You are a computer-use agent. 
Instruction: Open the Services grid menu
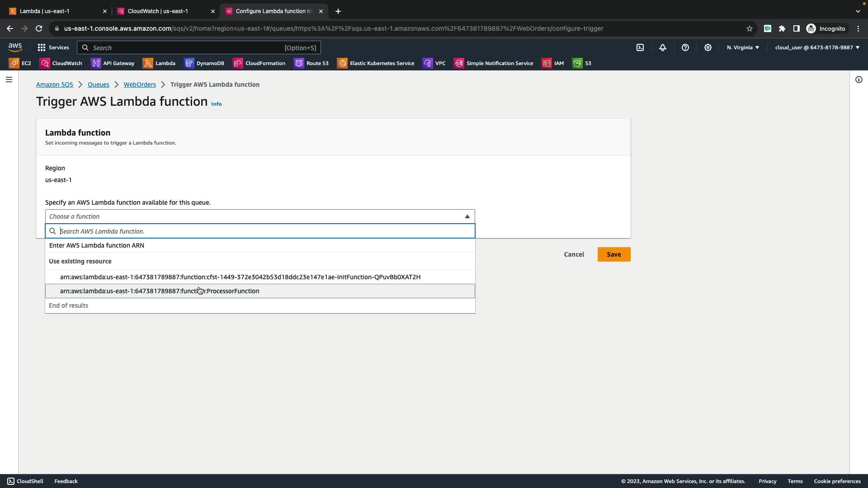pyautogui.click(x=53, y=47)
